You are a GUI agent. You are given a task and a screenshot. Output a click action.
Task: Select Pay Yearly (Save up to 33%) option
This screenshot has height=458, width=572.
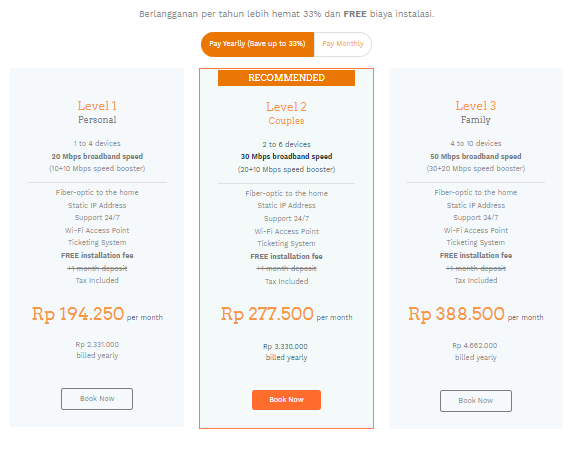(258, 44)
